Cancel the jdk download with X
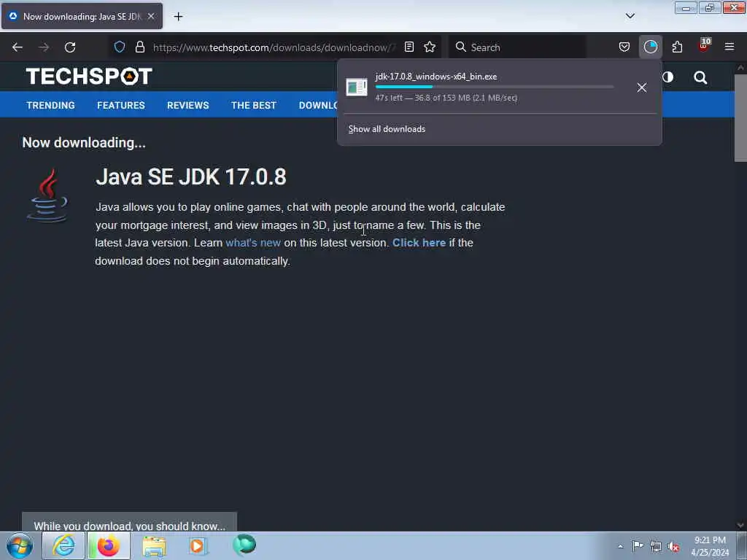747x560 pixels. click(x=642, y=87)
